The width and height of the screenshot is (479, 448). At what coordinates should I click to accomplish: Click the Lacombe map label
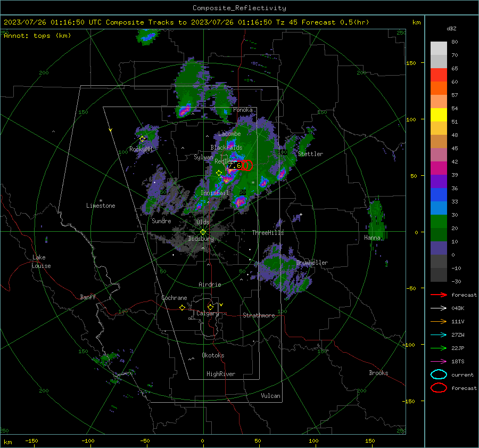pyautogui.click(x=229, y=134)
